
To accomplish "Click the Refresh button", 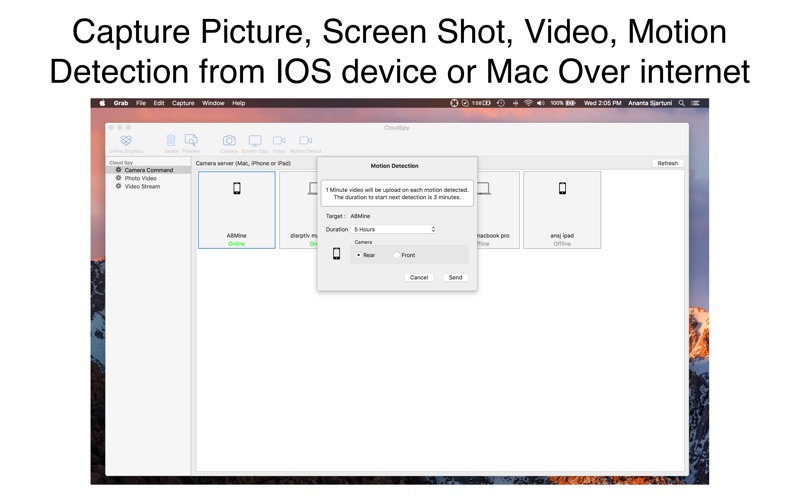I will coord(667,163).
